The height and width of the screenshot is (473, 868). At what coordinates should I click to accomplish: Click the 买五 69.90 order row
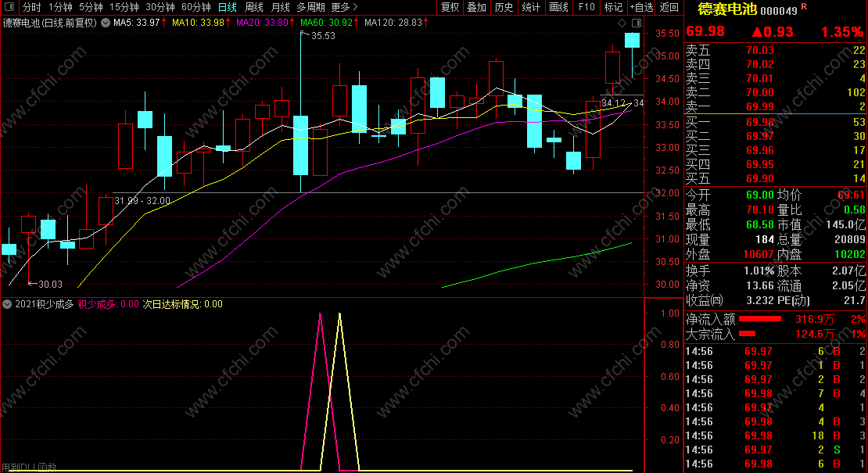(x=775, y=179)
